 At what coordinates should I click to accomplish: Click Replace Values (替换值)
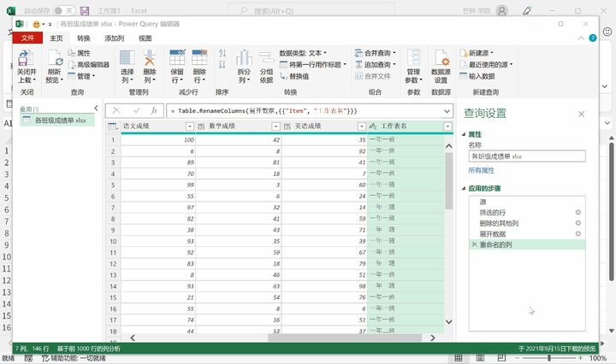point(294,76)
